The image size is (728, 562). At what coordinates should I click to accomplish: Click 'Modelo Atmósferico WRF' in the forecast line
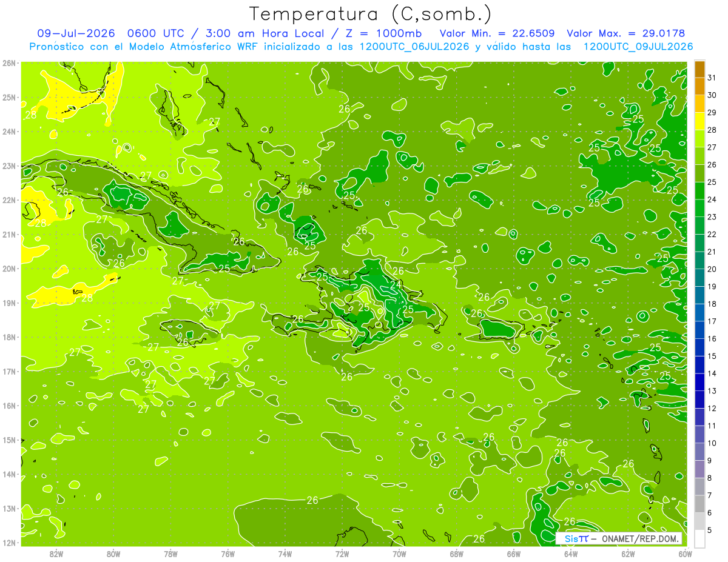pos(195,47)
